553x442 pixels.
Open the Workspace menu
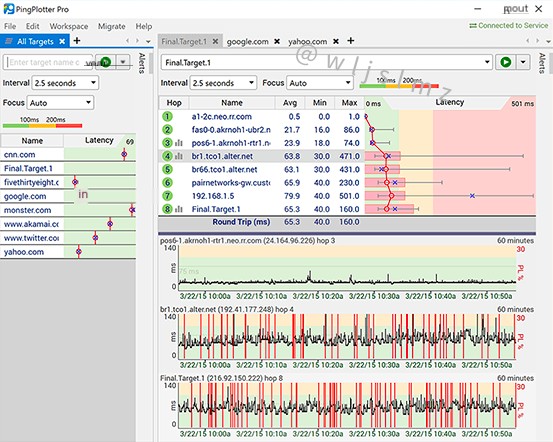coord(69,26)
